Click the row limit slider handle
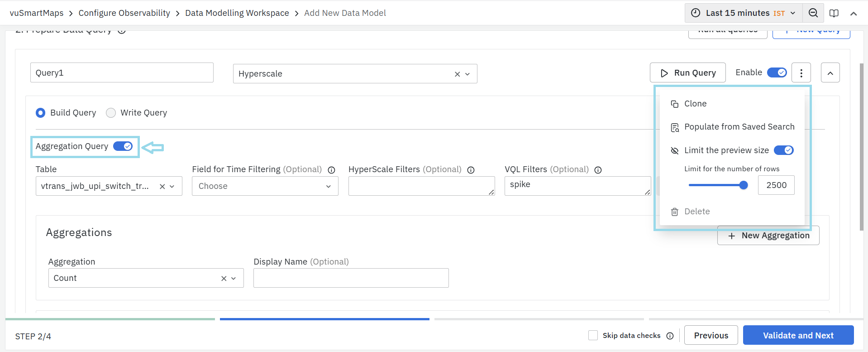Screen dimensions: 868x352 click(743, 185)
